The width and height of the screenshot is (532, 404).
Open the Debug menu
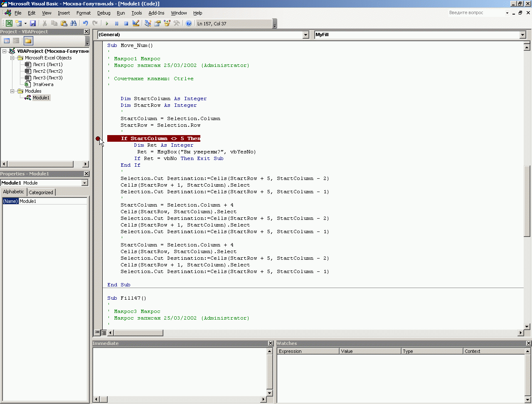coord(104,13)
